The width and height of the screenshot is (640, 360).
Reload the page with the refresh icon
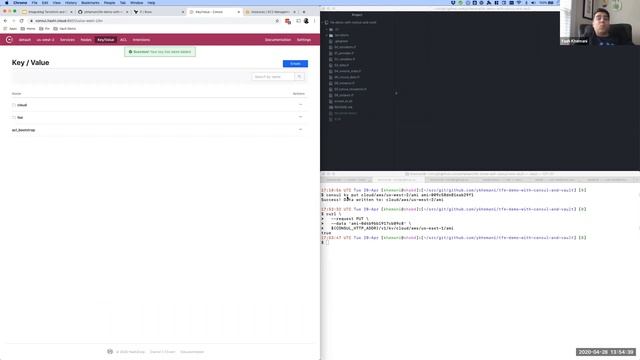22,21
